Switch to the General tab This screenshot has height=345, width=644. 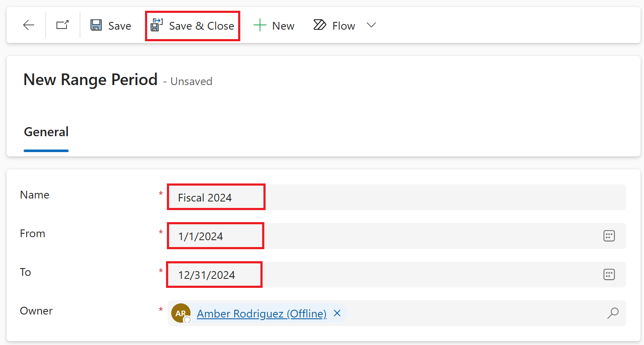(x=46, y=132)
